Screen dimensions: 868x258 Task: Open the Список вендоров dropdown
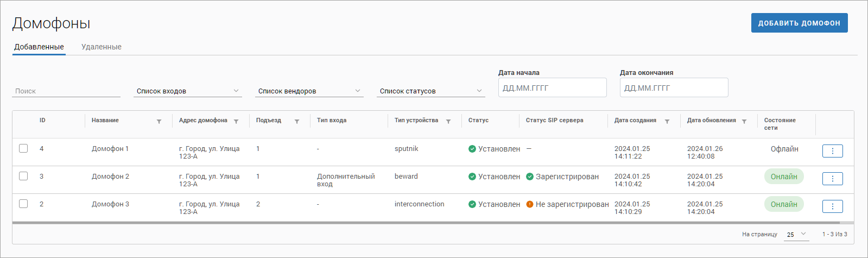click(x=309, y=91)
